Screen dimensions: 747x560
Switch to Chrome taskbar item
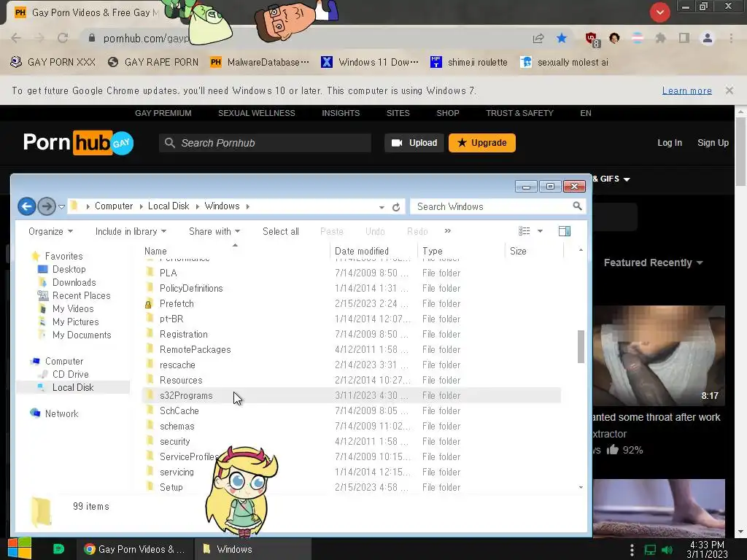[135, 549]
